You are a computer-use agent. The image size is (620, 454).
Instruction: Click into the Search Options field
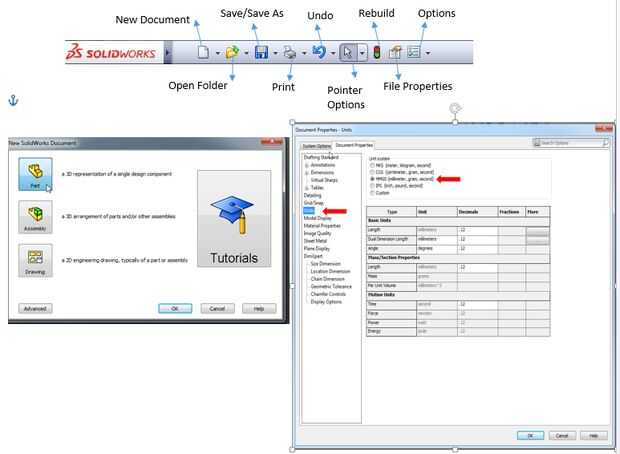click(x=571, y=143)
